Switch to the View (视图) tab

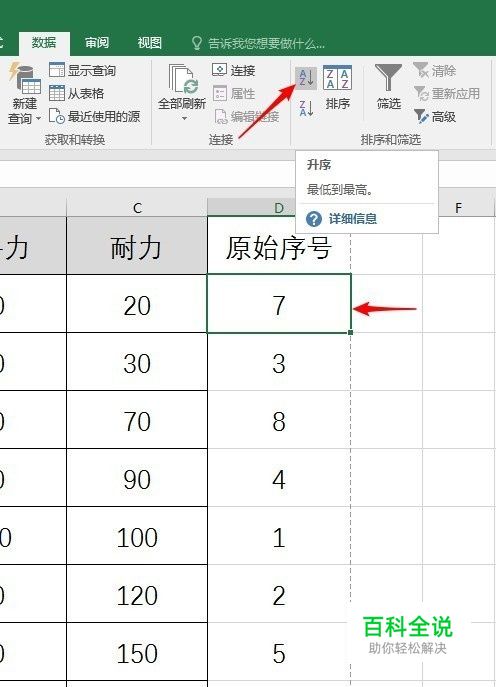point(149,42)
